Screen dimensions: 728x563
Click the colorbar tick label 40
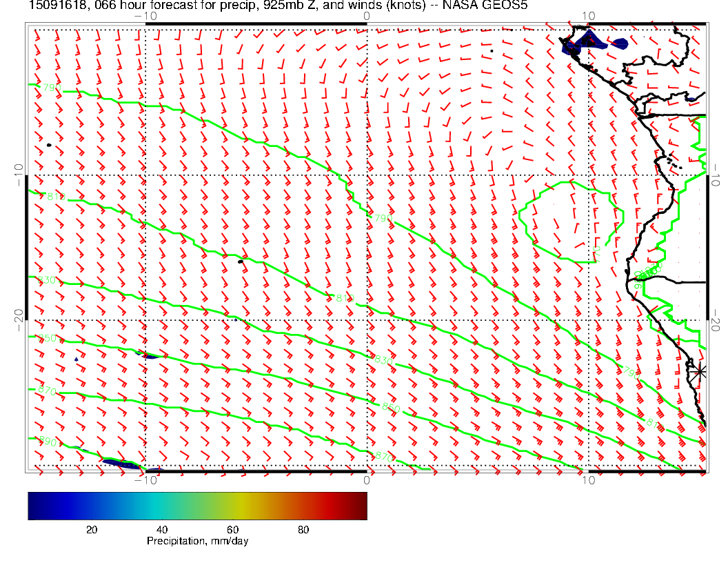tap(162, 529)
